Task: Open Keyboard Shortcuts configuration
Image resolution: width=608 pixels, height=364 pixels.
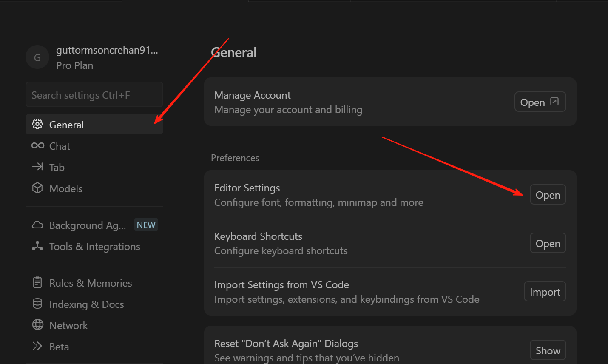Action: (548, 243)
